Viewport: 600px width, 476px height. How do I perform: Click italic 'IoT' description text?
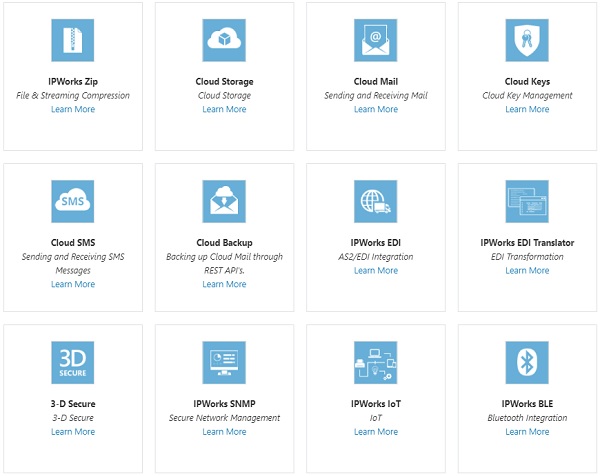(376, 417)
